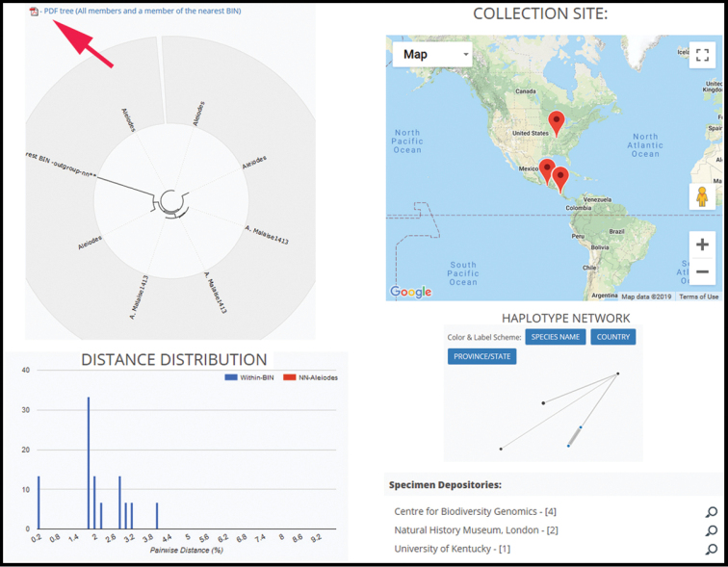Zoom out on the map
The height and width of the screenshot is (567, 728).
point(702,271)
